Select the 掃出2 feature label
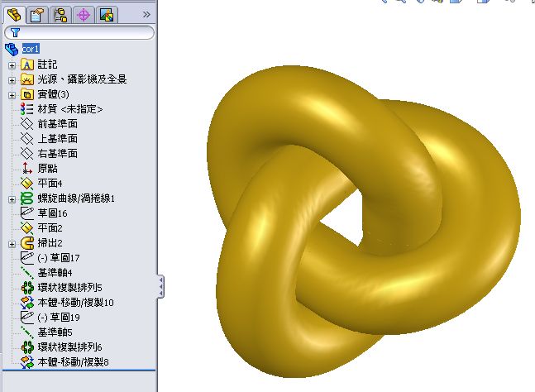This screenshot has width=535, height=392. point(50,243)
